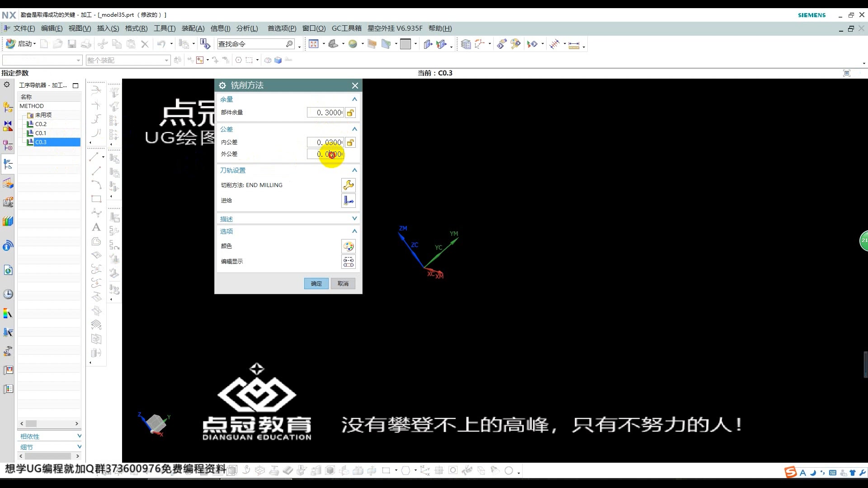Click the Save diskette toolbar icon
This screenshot has height=488, width=868.
71,43
